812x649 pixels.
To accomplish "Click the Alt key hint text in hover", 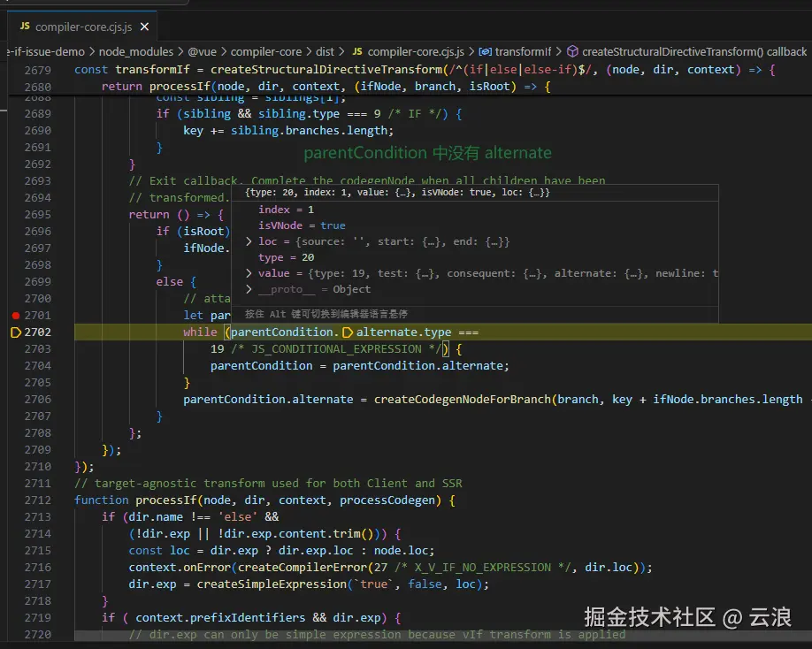I will (326, 314).
